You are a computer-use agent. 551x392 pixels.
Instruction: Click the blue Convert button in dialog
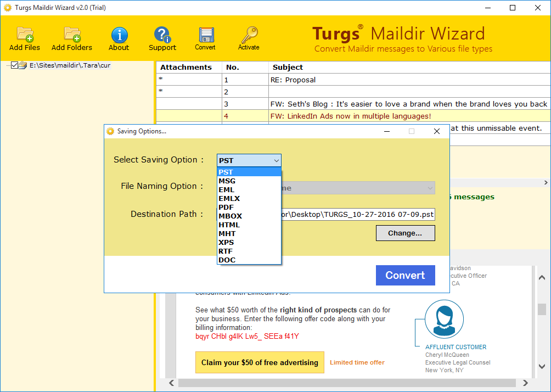point(405,275)
